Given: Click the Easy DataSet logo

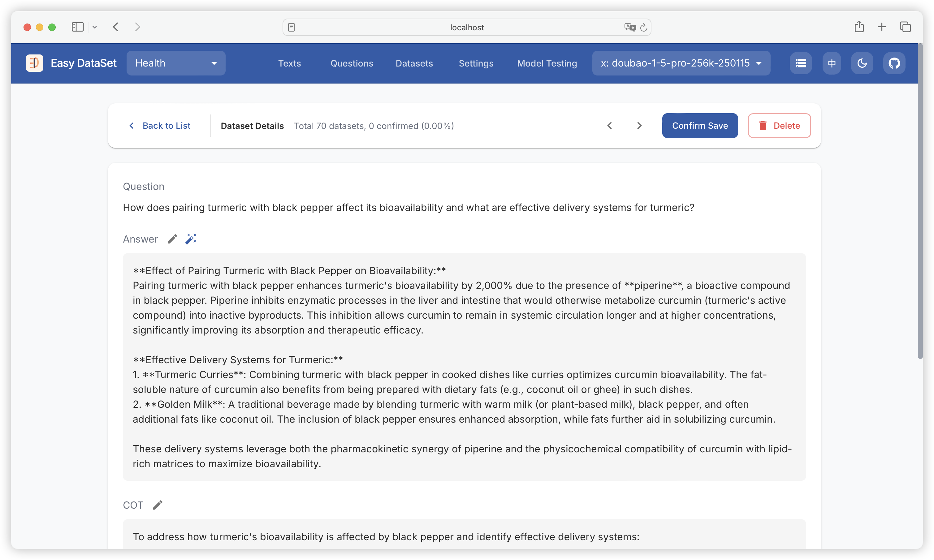Looking at the screenshot, I should tap(34, 63).
